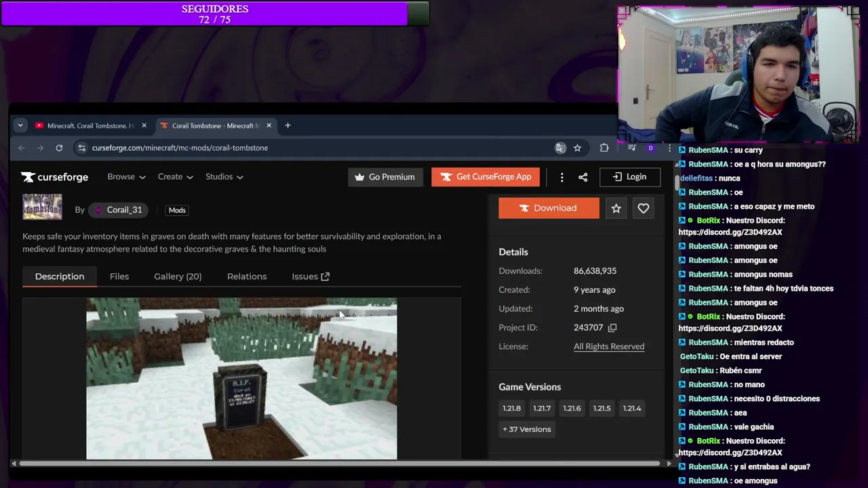
Task: Open the CurseForge more options kebab menu
Action: click(x=561, y=177)
